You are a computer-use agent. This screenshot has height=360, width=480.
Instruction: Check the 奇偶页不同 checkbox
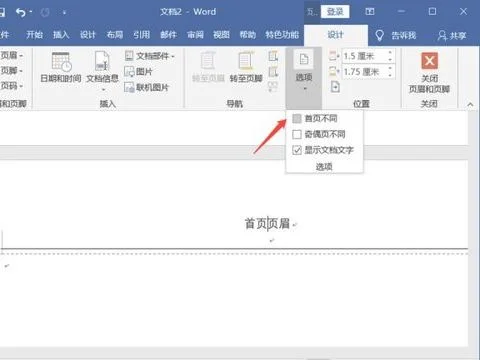pyautogui.click(x=297, y=134)
